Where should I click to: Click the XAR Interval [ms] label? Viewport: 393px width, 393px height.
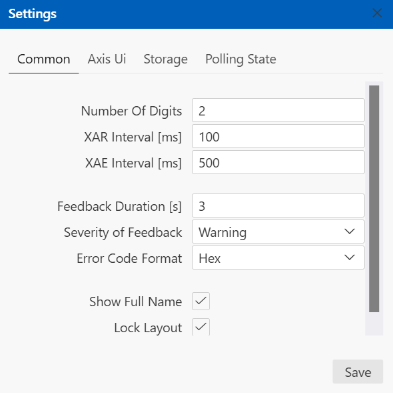tap(133, 137)
